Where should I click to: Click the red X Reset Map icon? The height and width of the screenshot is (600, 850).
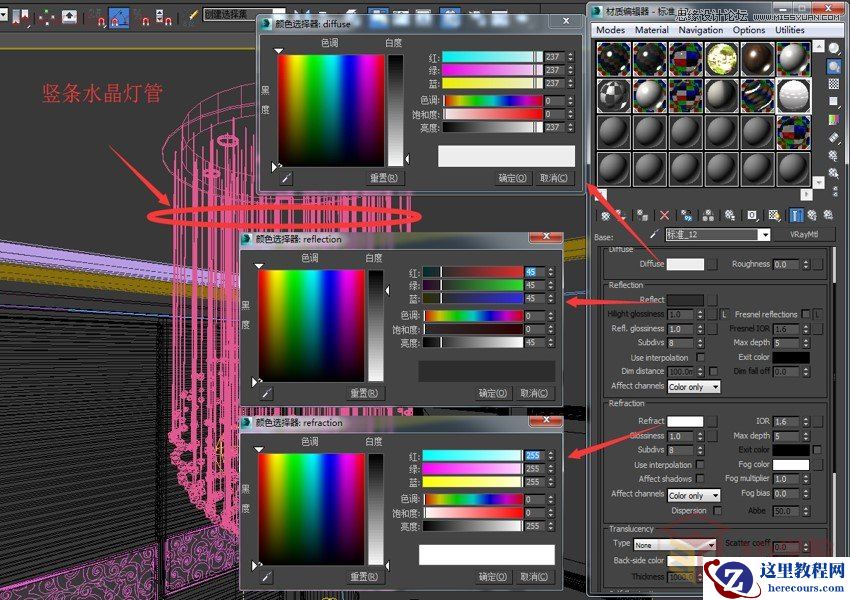pyautogui.click(x=664, y=214)
